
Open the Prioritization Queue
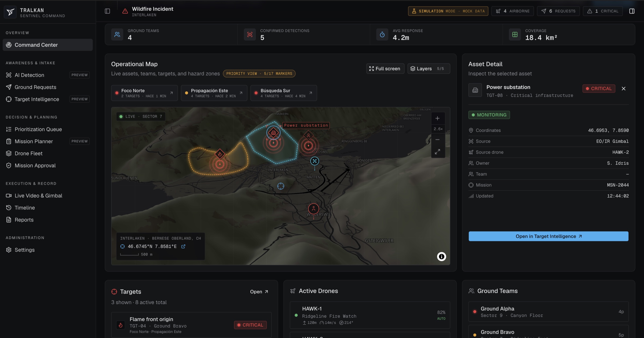[48, 129]
